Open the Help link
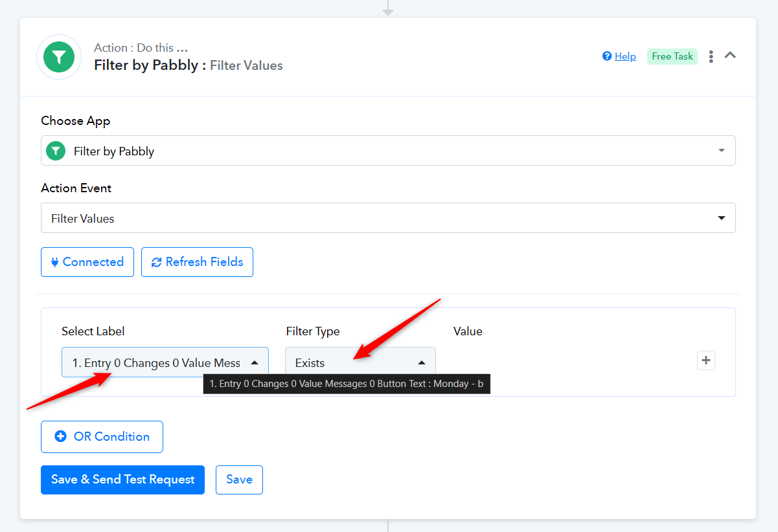778x532 pixels. pyautogui.click(x=625, y=56)
